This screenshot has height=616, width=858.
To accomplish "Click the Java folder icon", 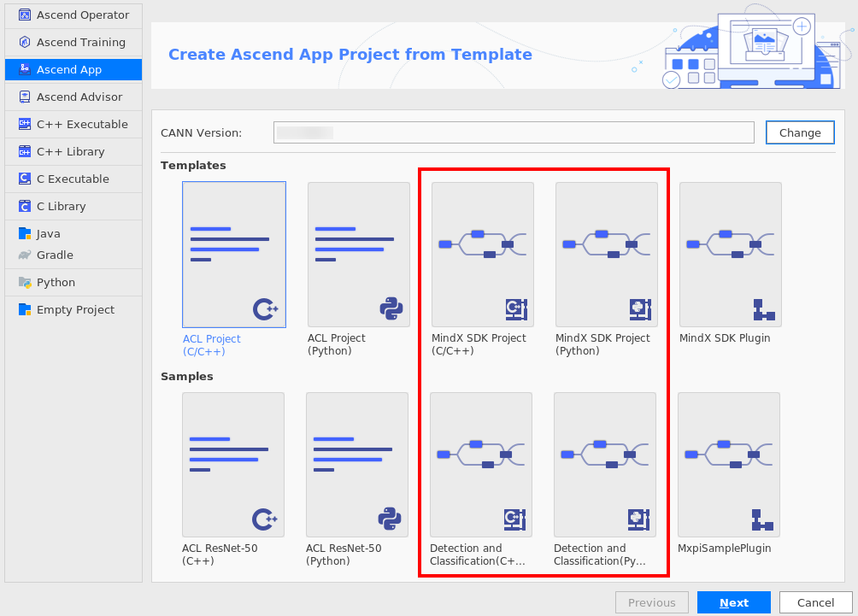I will click(x=25, y=233).
